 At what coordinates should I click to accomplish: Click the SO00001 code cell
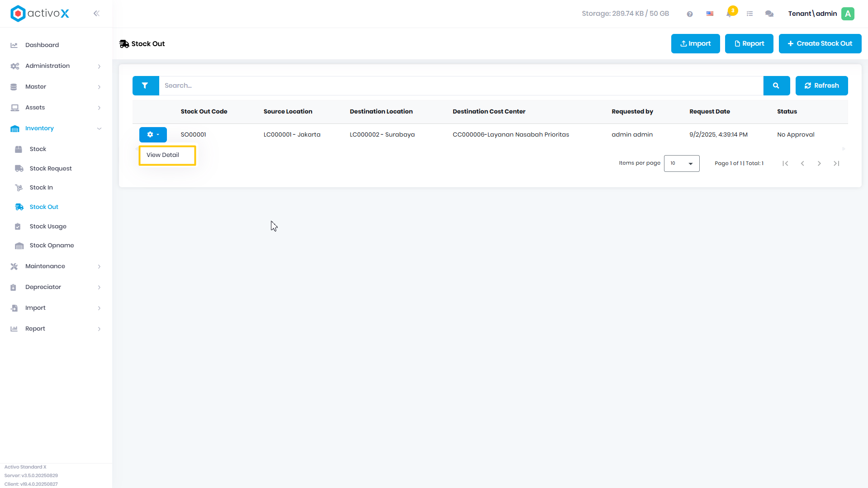(193, 135)
